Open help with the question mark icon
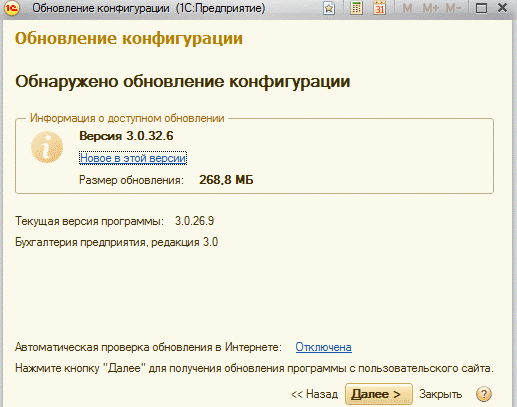517x407 pixels. click(x=484, y=394)
